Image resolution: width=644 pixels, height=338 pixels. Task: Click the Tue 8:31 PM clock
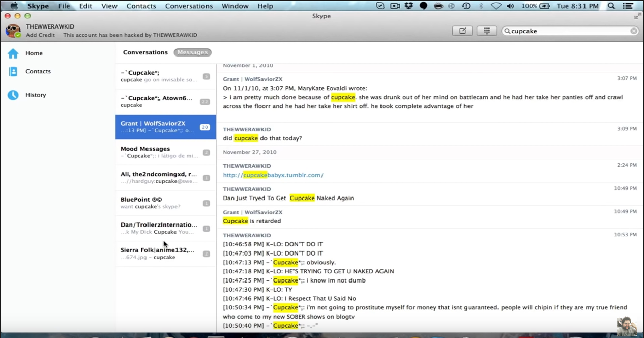577,6
